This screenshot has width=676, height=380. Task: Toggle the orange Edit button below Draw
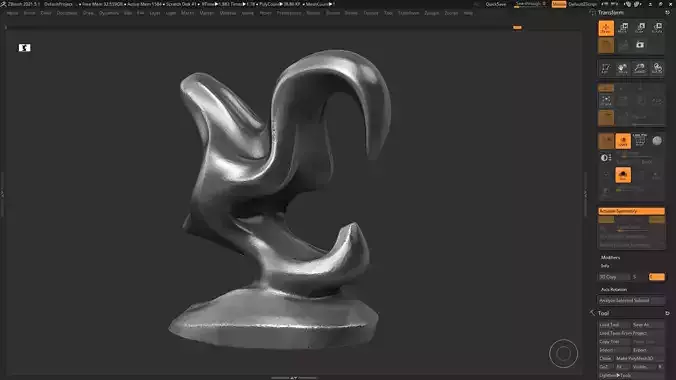click(606, 45)
